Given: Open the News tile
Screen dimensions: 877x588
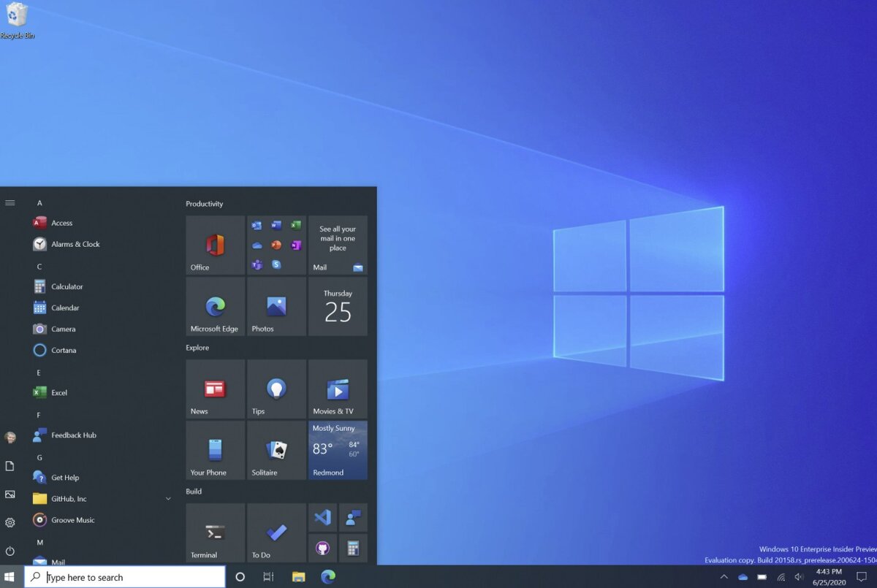Looking at the screenshot, I should [215, 389].
